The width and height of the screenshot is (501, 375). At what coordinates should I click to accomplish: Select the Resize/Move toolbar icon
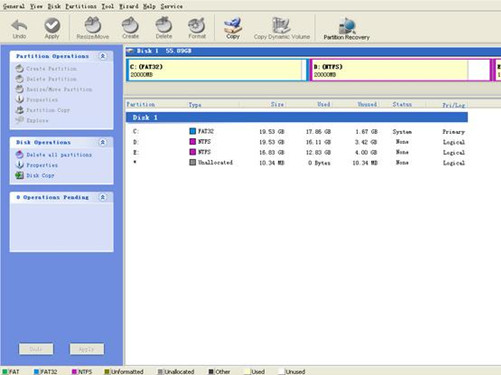click(93, 29)
